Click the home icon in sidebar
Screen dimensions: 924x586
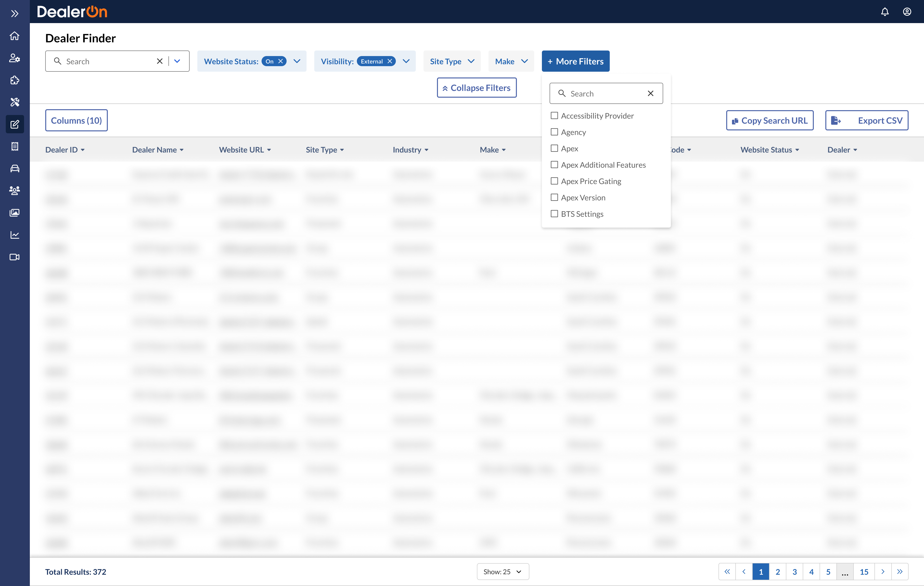click(15, 36)
